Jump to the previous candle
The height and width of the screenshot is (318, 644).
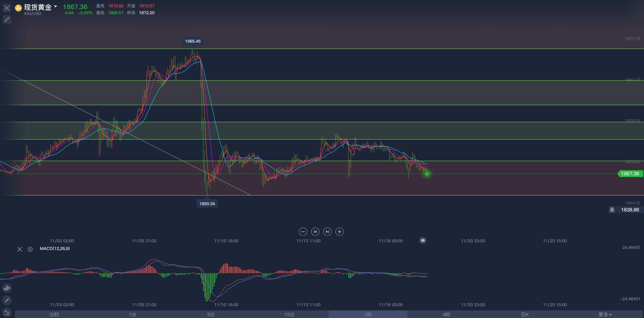(x=315, y=232)
